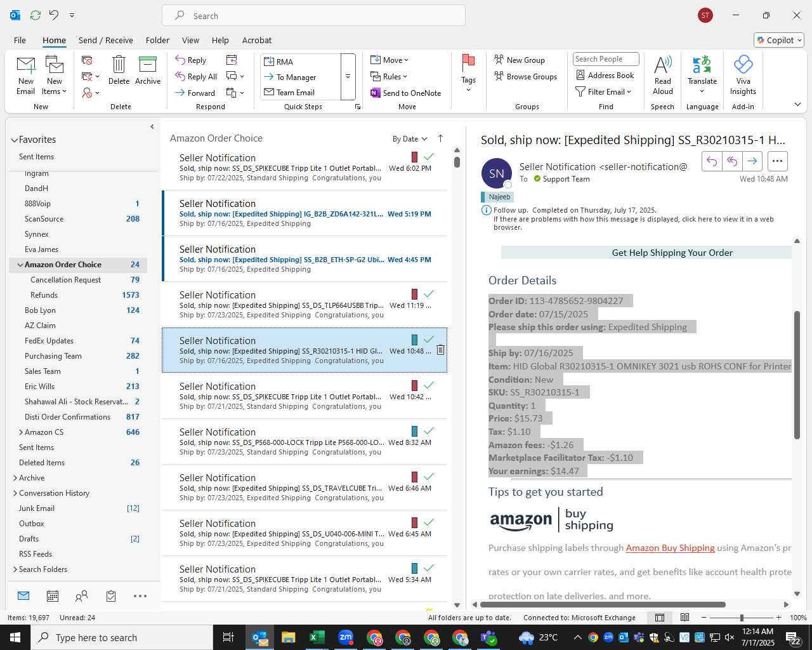Open the Folder tab

(x=157, y=40)
